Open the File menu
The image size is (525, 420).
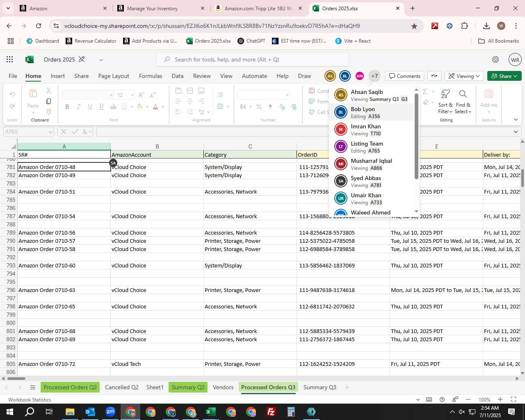13,76
